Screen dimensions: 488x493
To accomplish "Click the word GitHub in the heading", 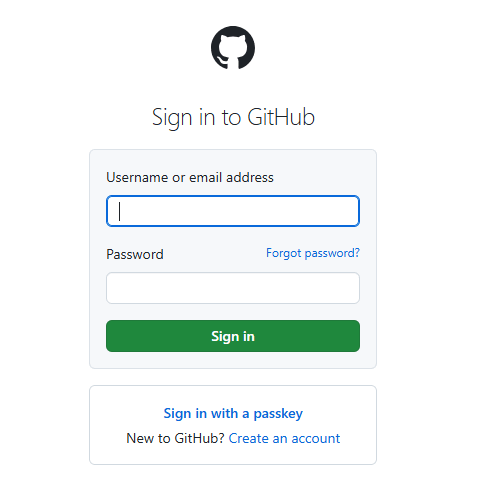I will click(281, 117).
